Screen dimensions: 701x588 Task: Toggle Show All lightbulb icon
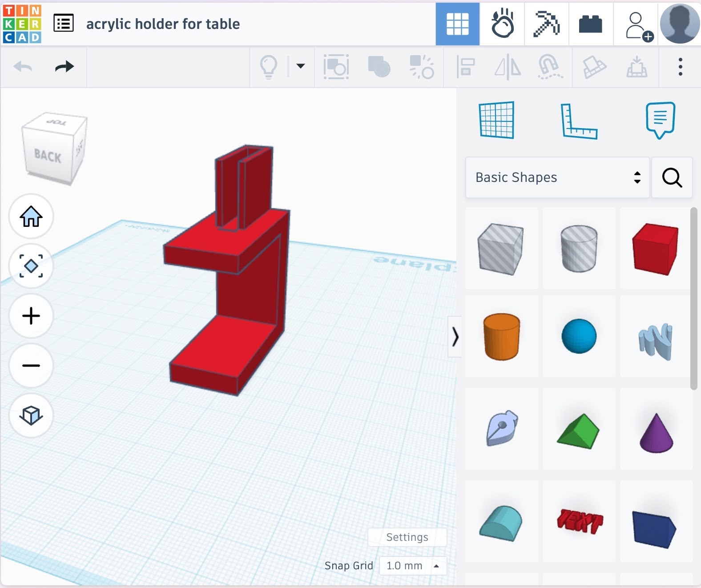[x=269, y=67]
